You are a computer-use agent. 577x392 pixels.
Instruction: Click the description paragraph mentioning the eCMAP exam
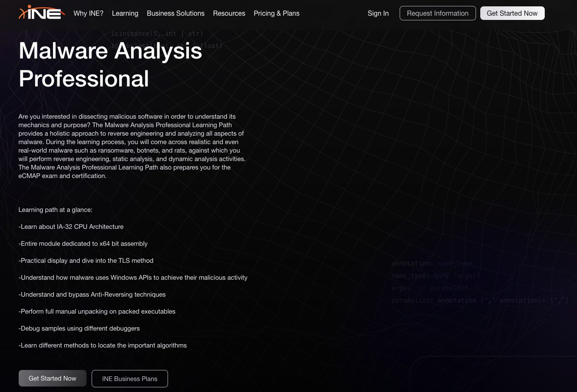coord(132,146)
